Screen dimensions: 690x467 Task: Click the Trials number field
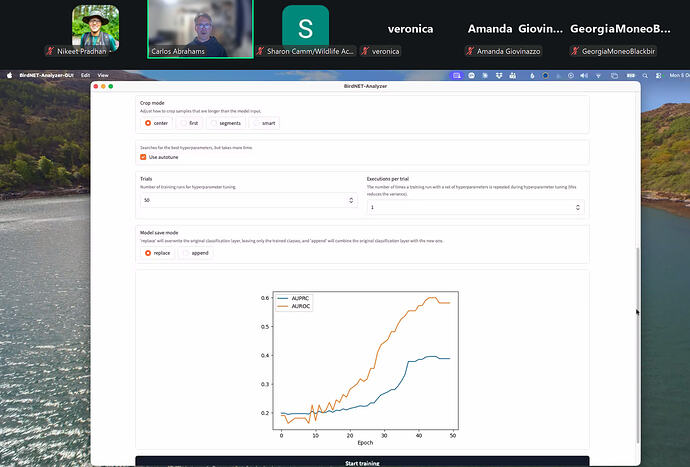[248, 200]
